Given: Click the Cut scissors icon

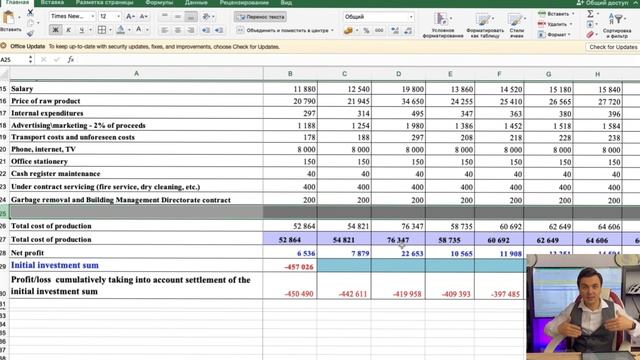Looking at the screenshot, I should (30, 13).
